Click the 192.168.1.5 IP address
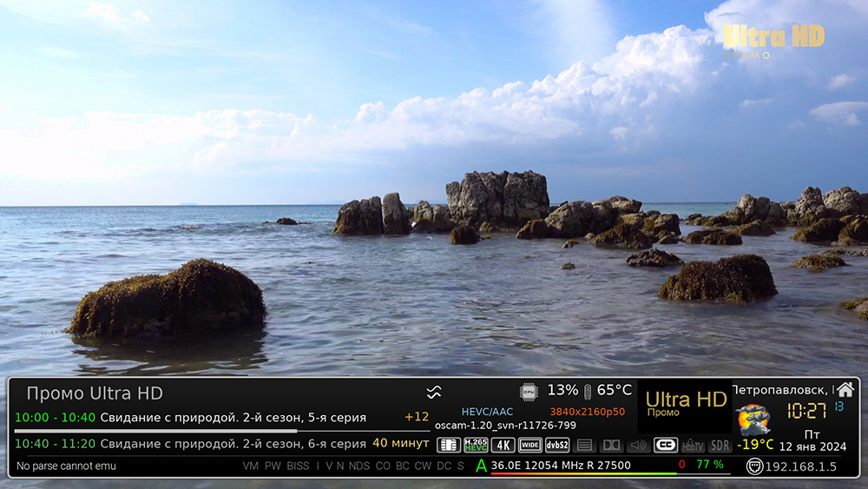The width and height of the screenshot is (868, 489). (x=800, y=466)
